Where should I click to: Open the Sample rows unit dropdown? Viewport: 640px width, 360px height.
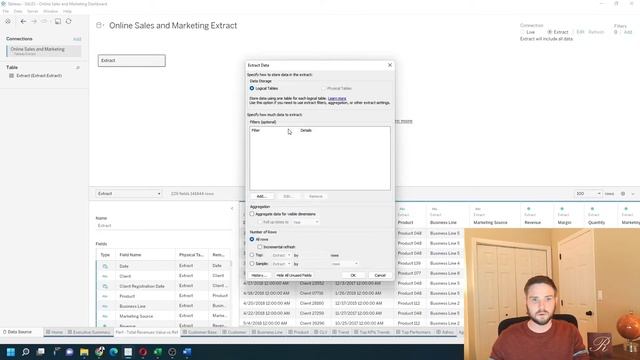click(x=344, y=264)
